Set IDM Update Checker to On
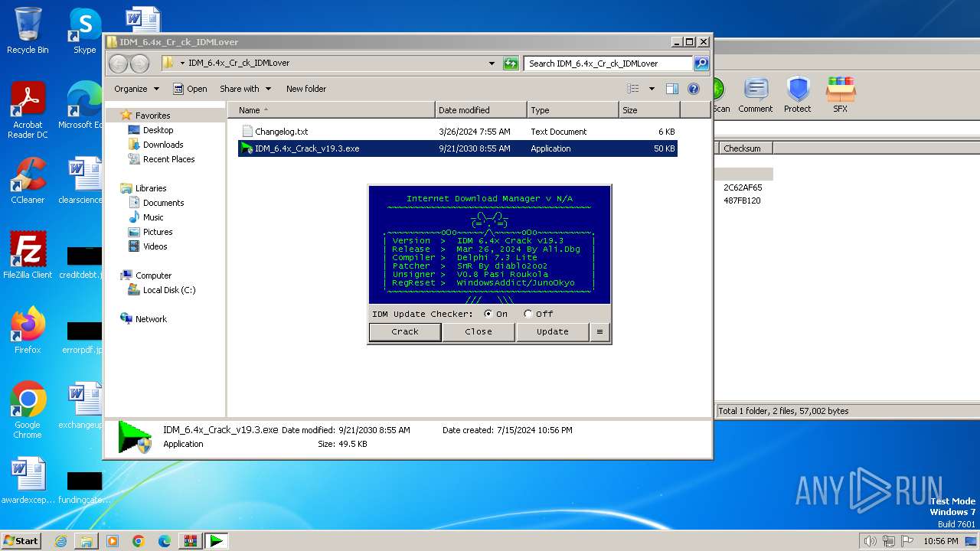 tap(488, 314)
